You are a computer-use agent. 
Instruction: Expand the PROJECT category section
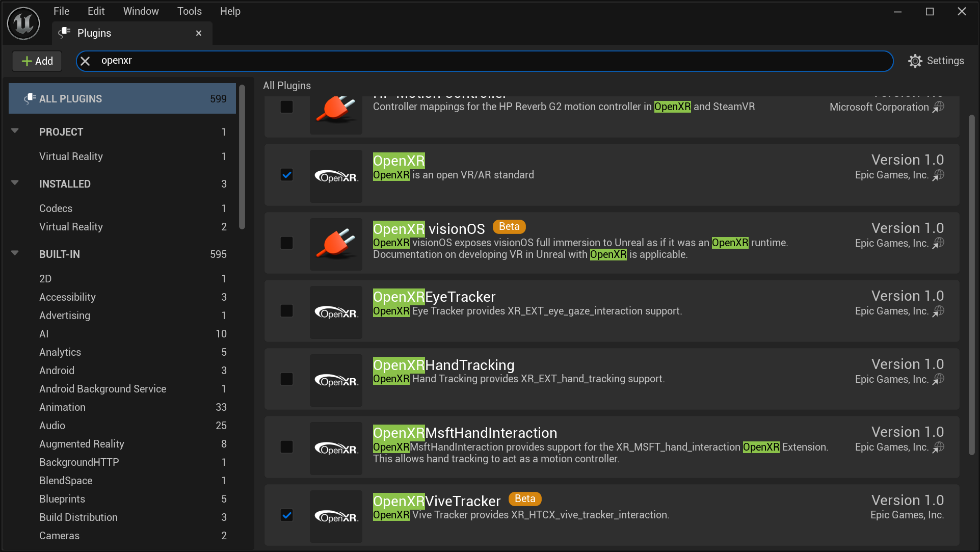coord(15,132)
